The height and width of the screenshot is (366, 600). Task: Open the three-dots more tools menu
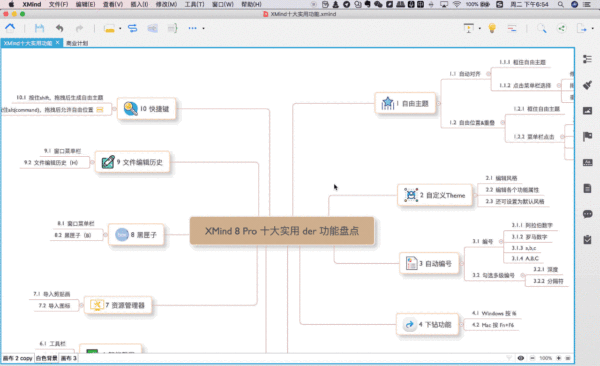coord(192,28)
